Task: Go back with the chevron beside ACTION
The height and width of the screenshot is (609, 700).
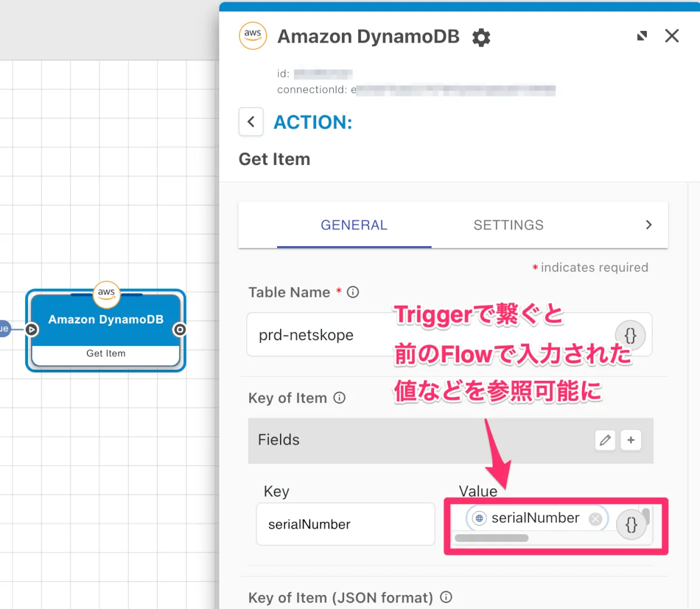Action: 251,121
